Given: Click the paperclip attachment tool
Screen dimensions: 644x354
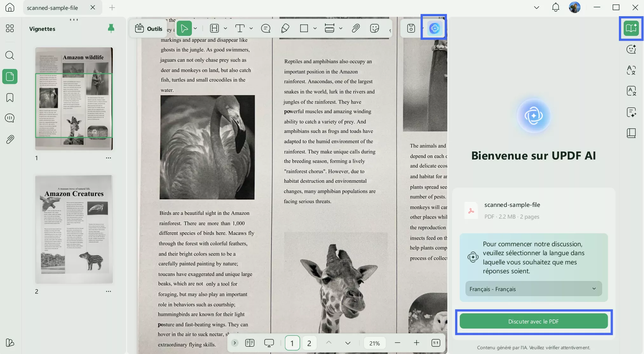Looking at the screenshot, I should coord(356,28).
